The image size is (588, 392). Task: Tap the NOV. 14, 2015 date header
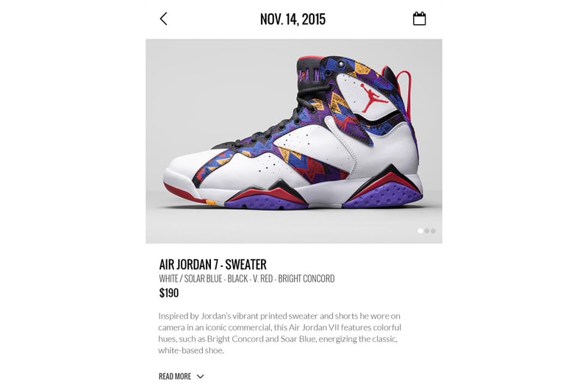[x=293, y=19]
